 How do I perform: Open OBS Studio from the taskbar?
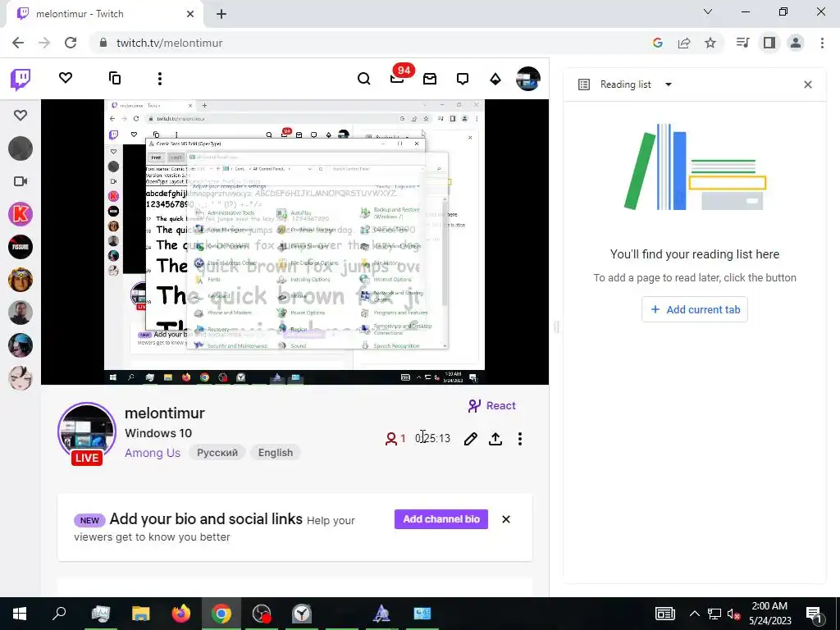pyautogui.click(x=262, y=614)
